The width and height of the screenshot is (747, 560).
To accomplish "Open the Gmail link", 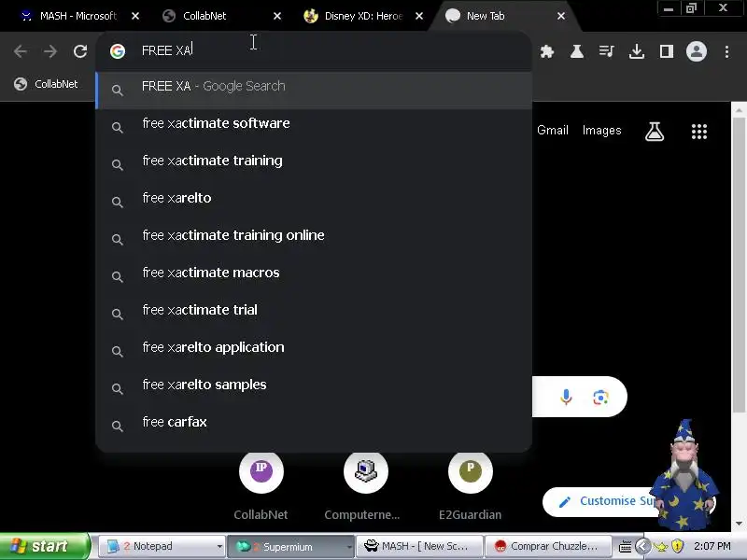I will 553,131.
